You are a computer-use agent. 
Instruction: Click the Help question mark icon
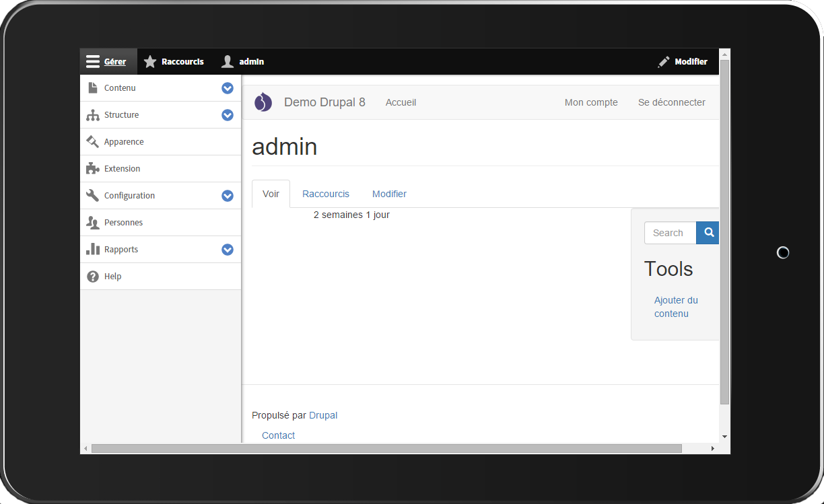click(93, 277)
